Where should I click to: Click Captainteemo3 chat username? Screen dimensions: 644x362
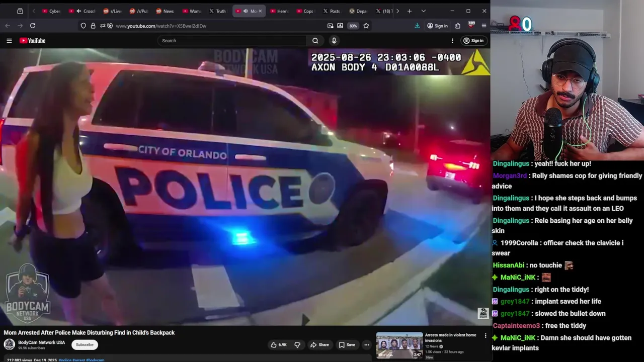[x=516, y=326]
